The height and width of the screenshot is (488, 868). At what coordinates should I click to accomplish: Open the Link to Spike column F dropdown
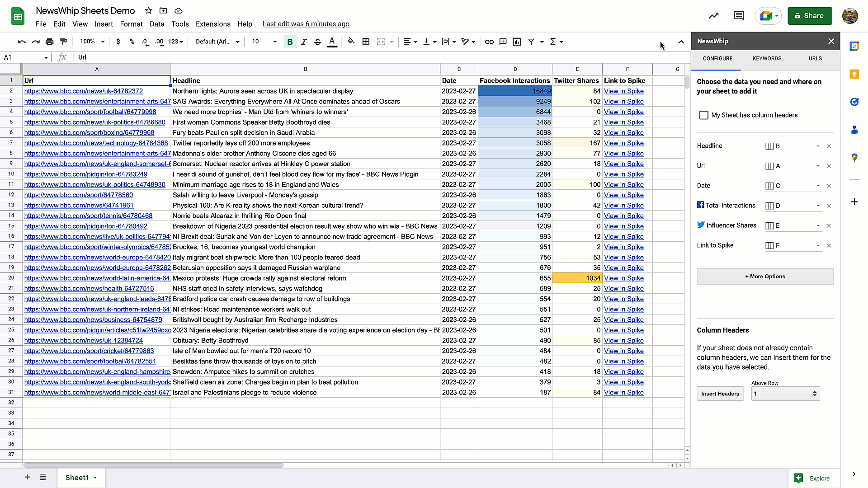tap(793, 245)
